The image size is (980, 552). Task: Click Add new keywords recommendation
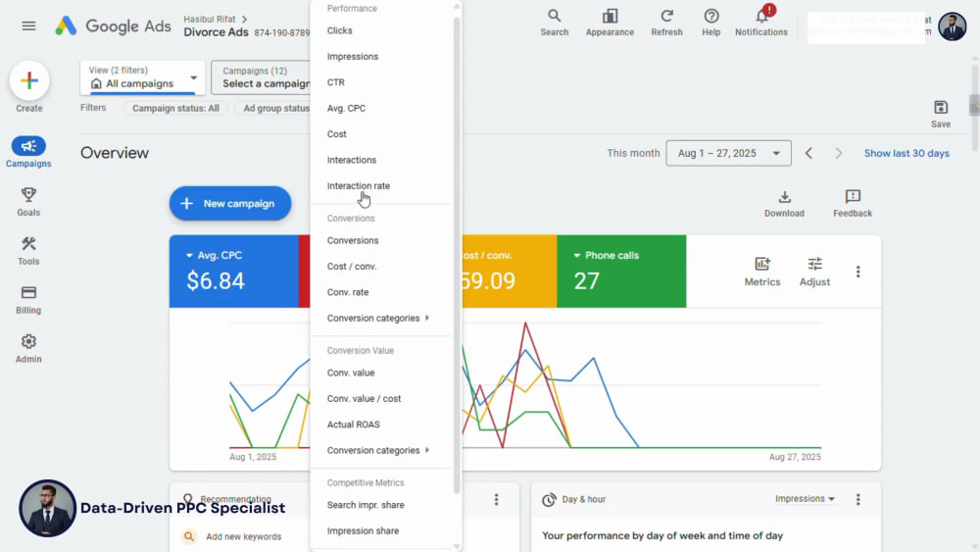coord(243,537)
